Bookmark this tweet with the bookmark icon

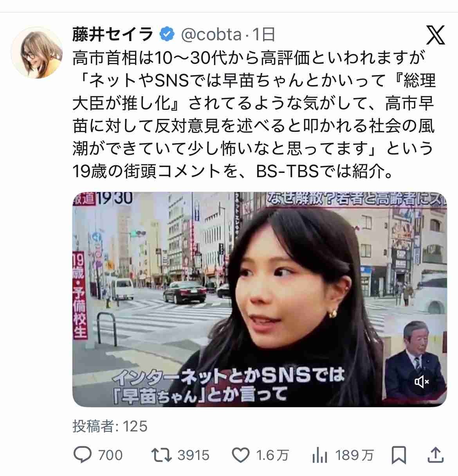click(398, 455)
